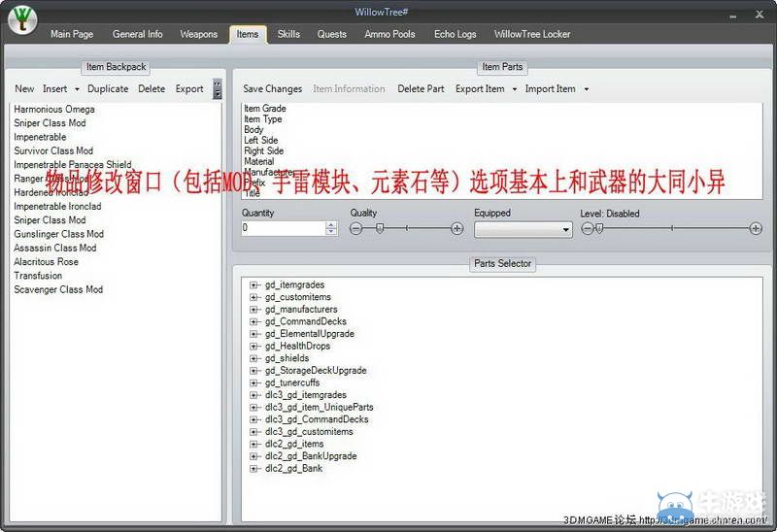Open the Main Page tab

click(x=72, y=34)
